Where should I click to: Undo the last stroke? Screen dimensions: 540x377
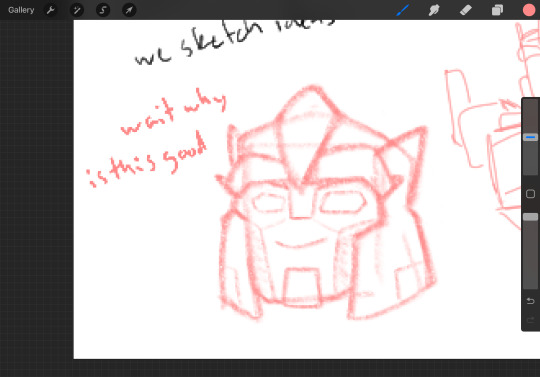[530, 301]
